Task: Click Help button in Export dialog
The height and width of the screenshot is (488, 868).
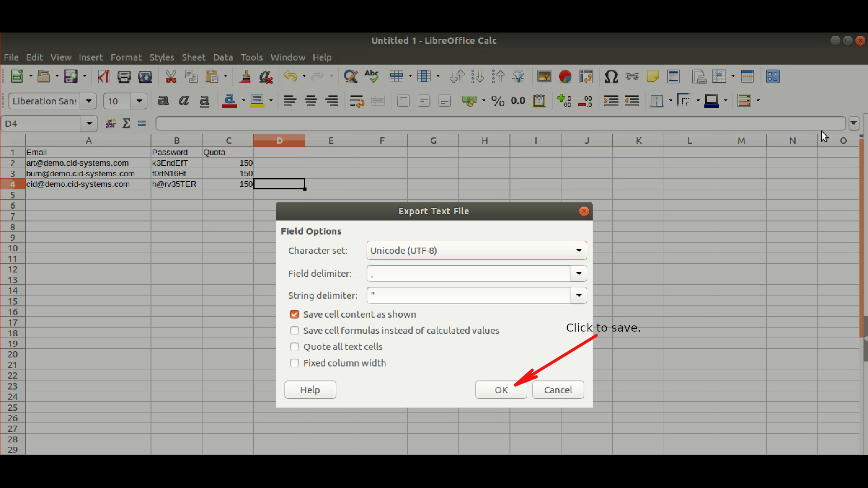Action: (x=310, y=389)
